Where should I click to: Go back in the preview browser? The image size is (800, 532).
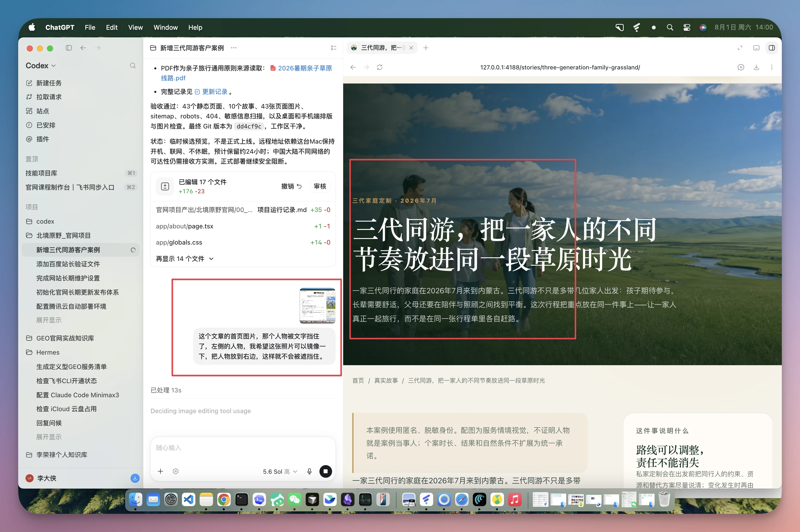(x=353, y=67)
